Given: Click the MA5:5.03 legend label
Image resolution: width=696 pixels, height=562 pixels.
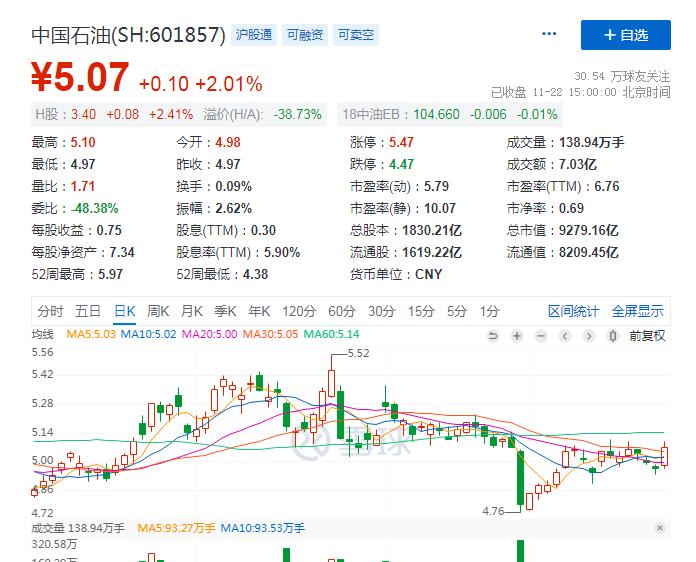Looking at the screenshot, I should tap(91, 334).
